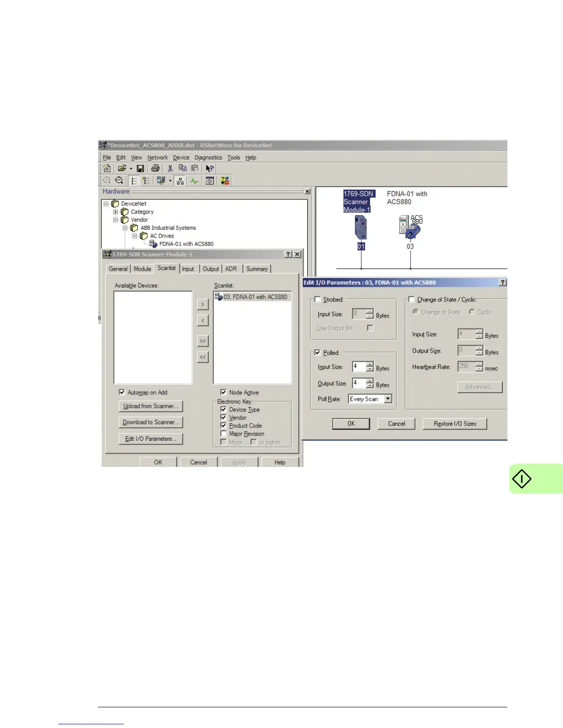Collapse the Vendor tree node
The width and height of the screenshot is (563, 728).
[x=115, y=220]
